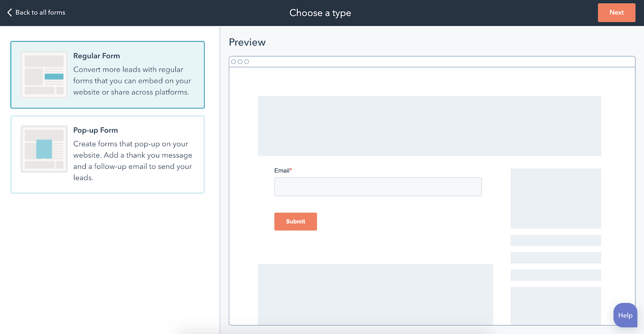Viewport: 644px width, 334px height.
Task: Click the Regular Form description text
Action: (132, 81)
